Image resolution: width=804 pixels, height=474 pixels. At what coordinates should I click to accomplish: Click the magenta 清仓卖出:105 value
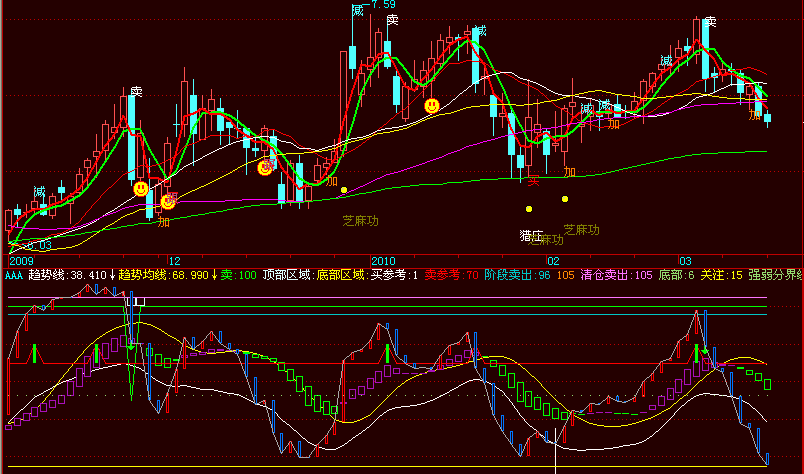point(616,275)
